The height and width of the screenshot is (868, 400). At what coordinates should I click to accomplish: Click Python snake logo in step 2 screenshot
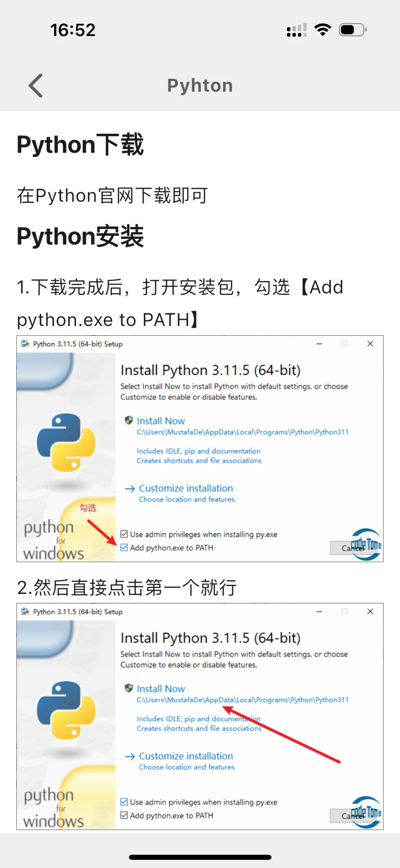(66, 710)
